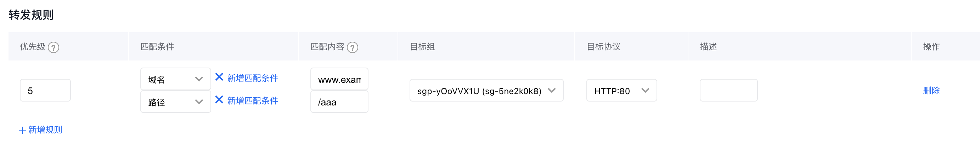Focus the priority input showing 5

pyautogui.click(x=45, y=90)
